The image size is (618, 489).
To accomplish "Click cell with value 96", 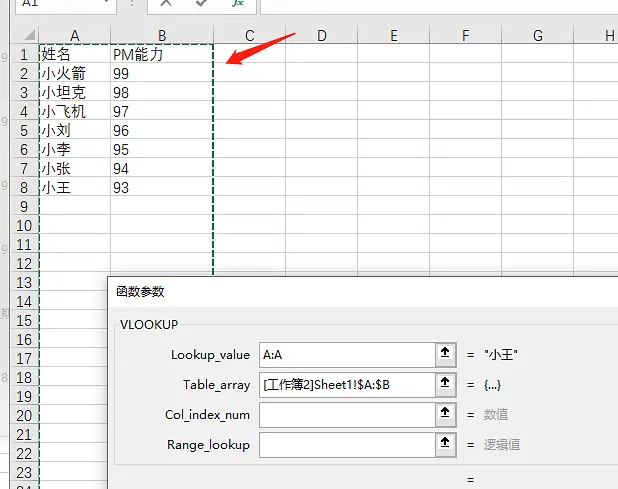I will coord(162,130).
